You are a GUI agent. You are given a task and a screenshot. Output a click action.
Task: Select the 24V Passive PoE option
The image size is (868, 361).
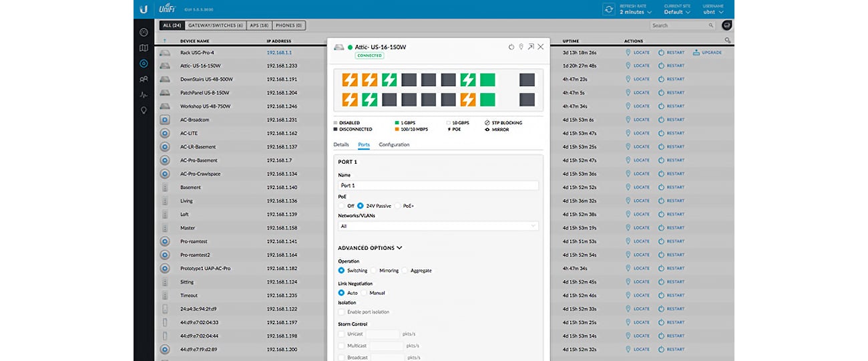tap(361, 206)
